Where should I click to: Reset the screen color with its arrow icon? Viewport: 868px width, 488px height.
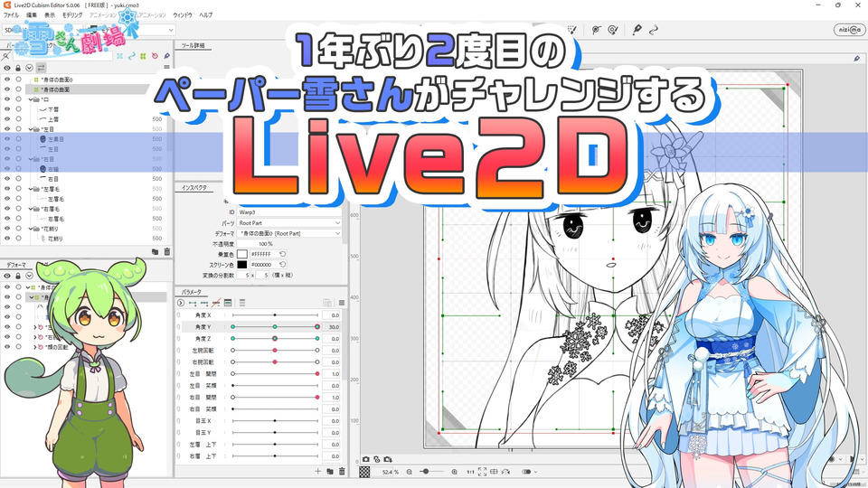(282, 265)
